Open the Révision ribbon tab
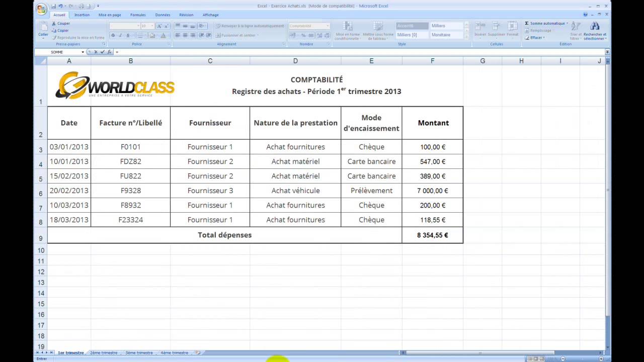This screenshot has width=644, height=362. point(186,15)
